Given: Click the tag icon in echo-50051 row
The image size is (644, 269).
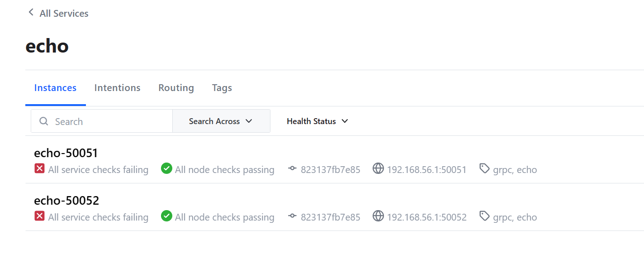Looking at the screenshot, I should (x=484, y=169).
